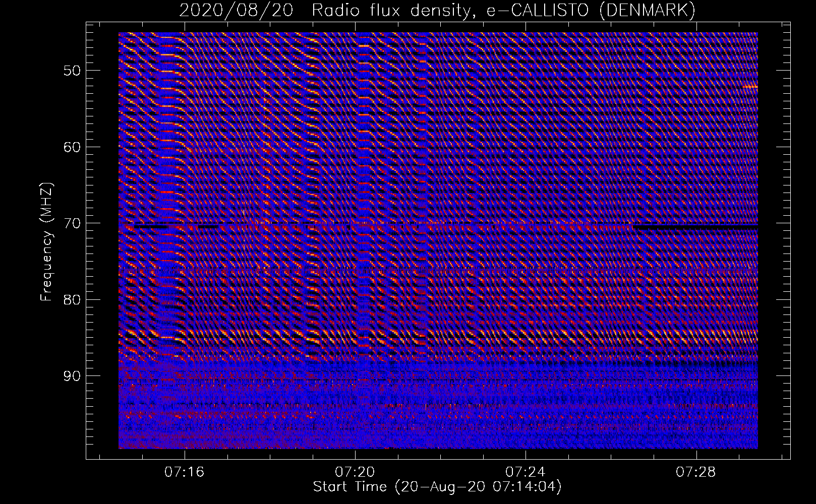Click the x-axis label "Start Time (20-Aug-20 07:14:04)"
The width and height of the screenshot is (816, 504).
coord(437,487)
